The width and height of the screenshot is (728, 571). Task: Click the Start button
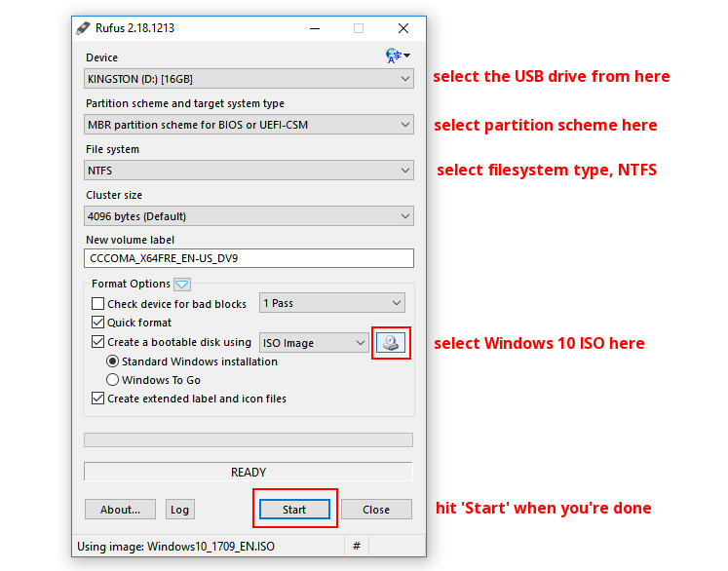294,510
